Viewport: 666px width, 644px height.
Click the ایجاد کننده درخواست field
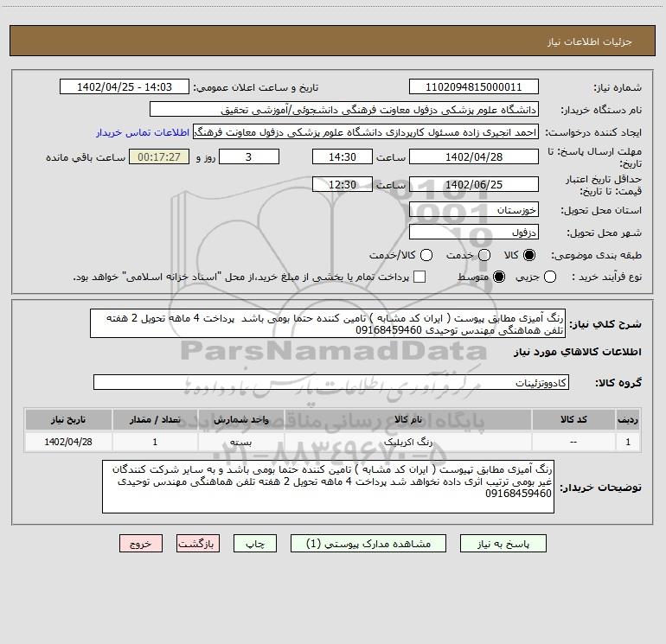point(366,132)
